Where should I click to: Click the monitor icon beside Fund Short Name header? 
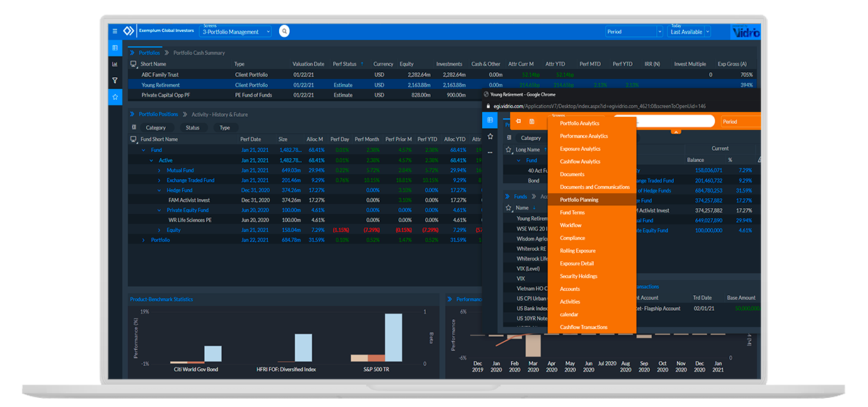click(x=134, y=139)
